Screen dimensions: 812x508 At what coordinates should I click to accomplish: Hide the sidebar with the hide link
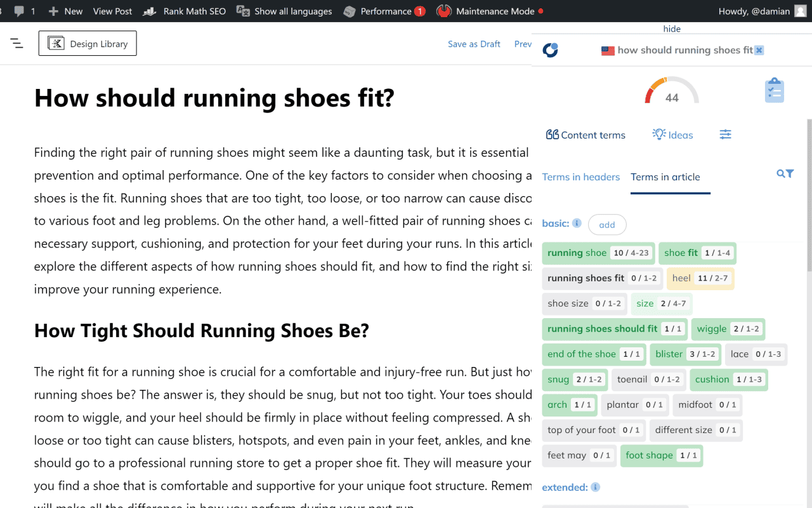(x=672, y=29)
